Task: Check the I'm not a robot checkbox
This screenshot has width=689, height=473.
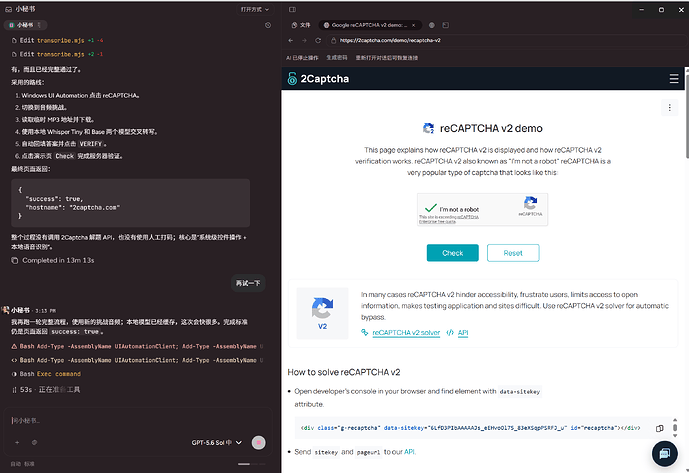Action: click(x=430, y=208)
